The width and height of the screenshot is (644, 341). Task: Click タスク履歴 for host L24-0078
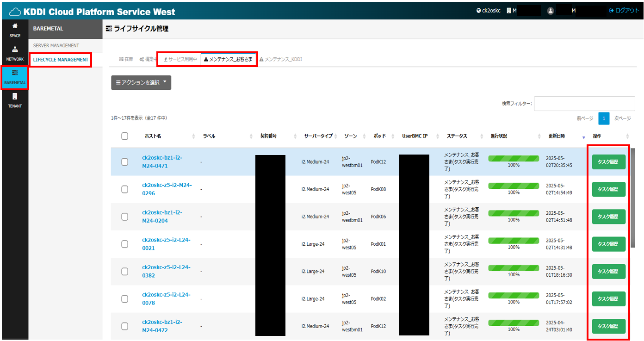(x=609, y=299)
